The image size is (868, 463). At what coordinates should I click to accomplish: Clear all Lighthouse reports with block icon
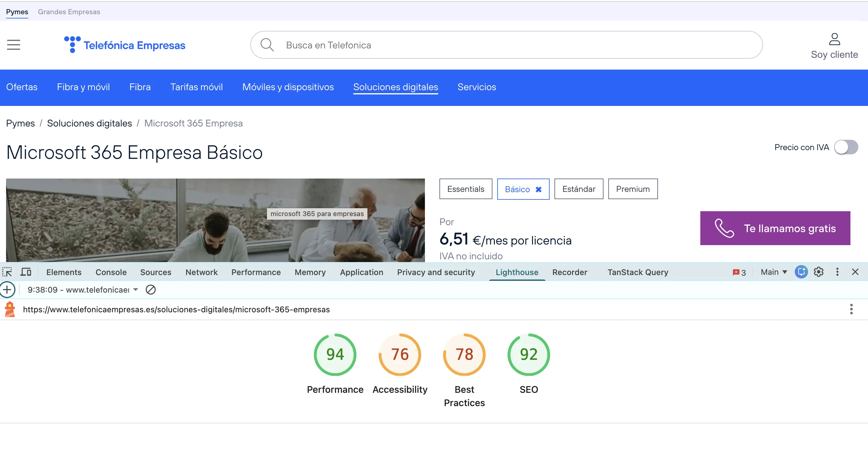151,290
